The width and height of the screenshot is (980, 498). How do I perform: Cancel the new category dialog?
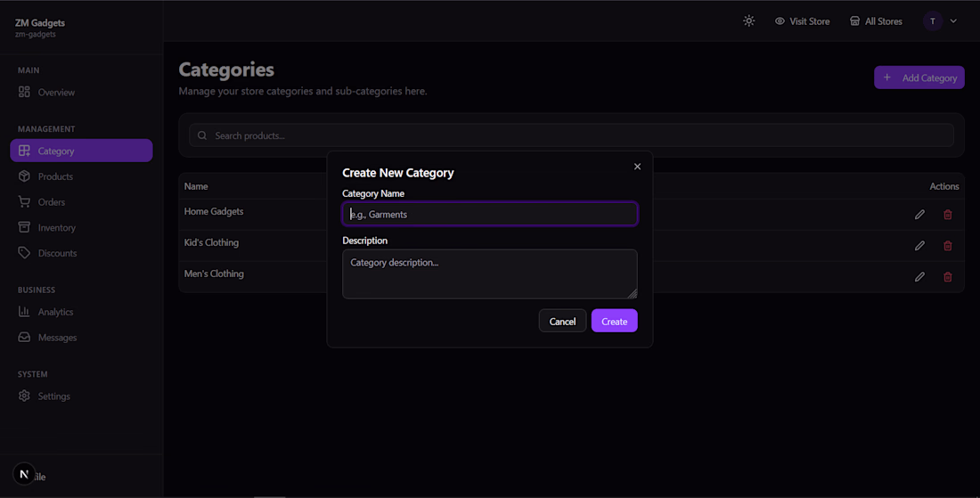click(562, 321)
